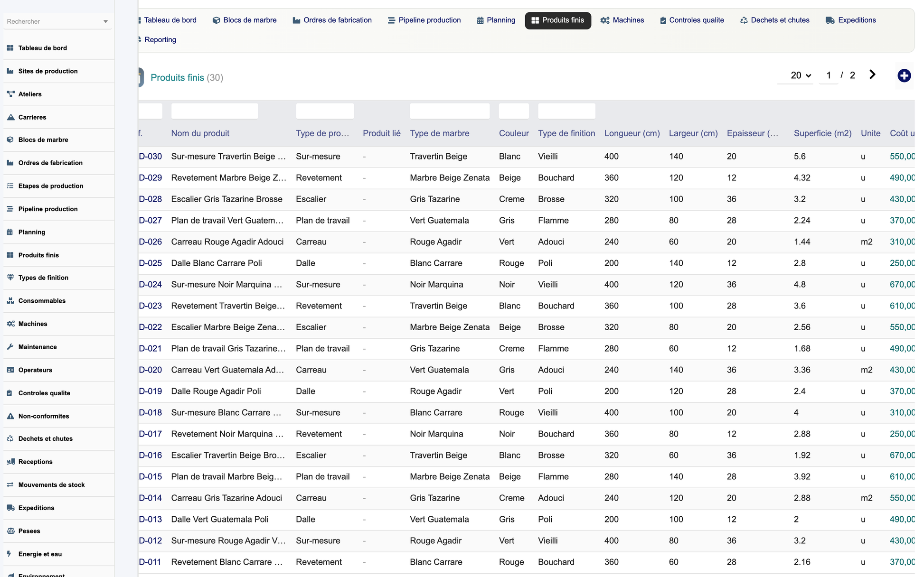Select Types de finition diamond icon
Image resolution: width=924 pixels, height=577 pixels.
coord(10,278)
